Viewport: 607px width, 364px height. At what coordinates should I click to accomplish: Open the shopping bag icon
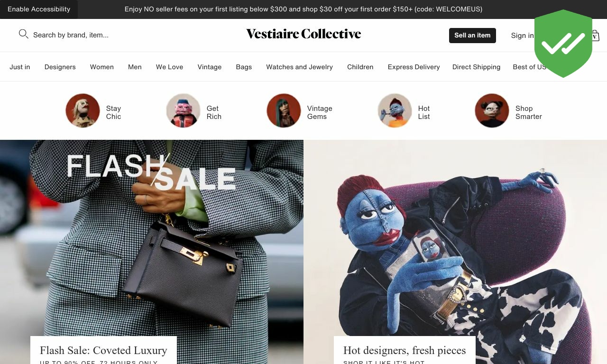596,36
